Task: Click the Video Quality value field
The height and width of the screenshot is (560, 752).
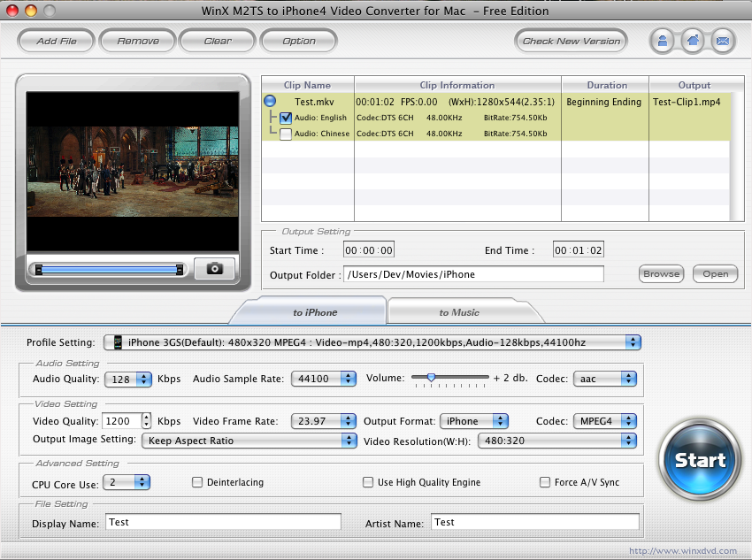Action: [122, 421]
